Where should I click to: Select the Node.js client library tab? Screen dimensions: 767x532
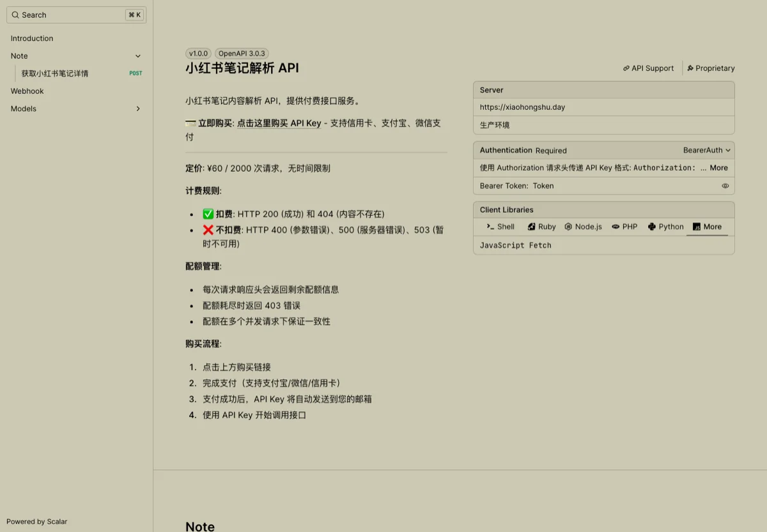583,227
